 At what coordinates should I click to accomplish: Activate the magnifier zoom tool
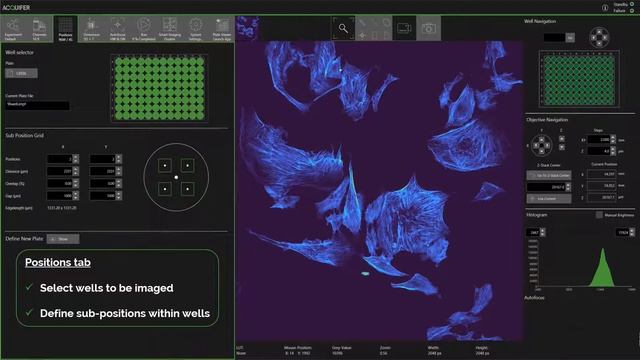click(x=343, y=28)
